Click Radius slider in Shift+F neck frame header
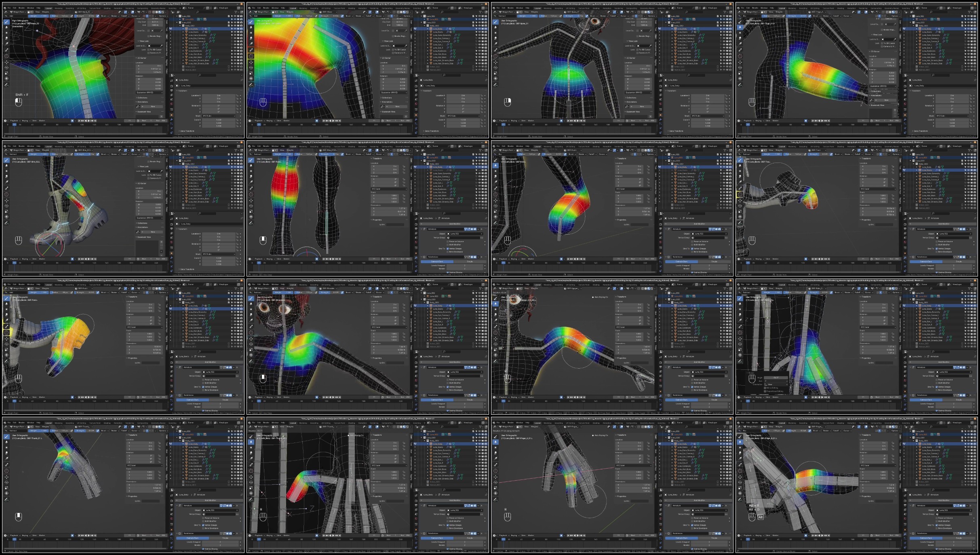 coord(59,16)
